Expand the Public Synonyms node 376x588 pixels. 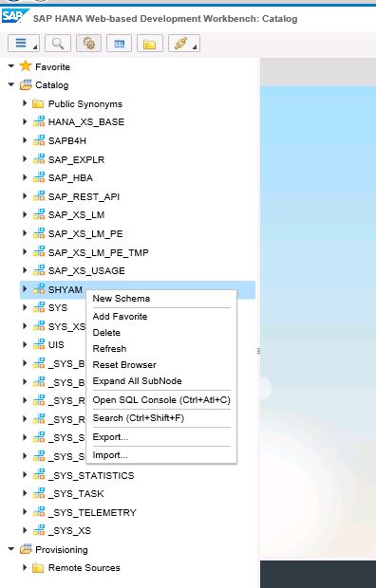[x=25, y=102]
